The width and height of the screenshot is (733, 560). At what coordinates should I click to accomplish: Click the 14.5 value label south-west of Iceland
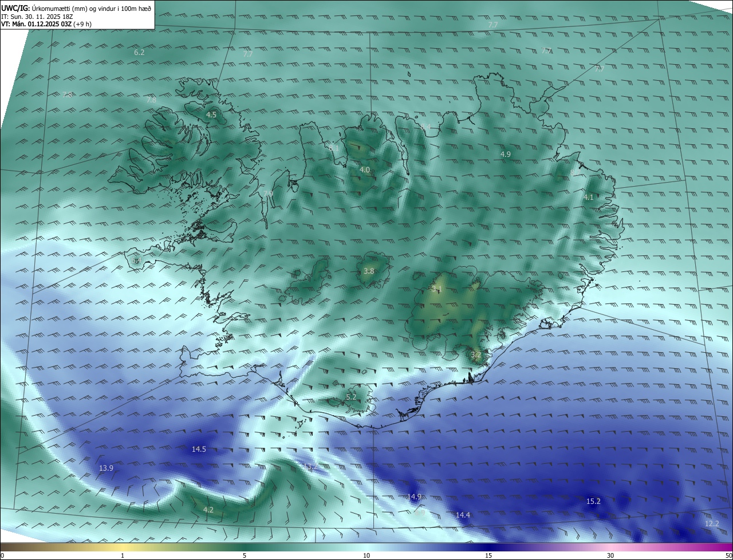199,449
